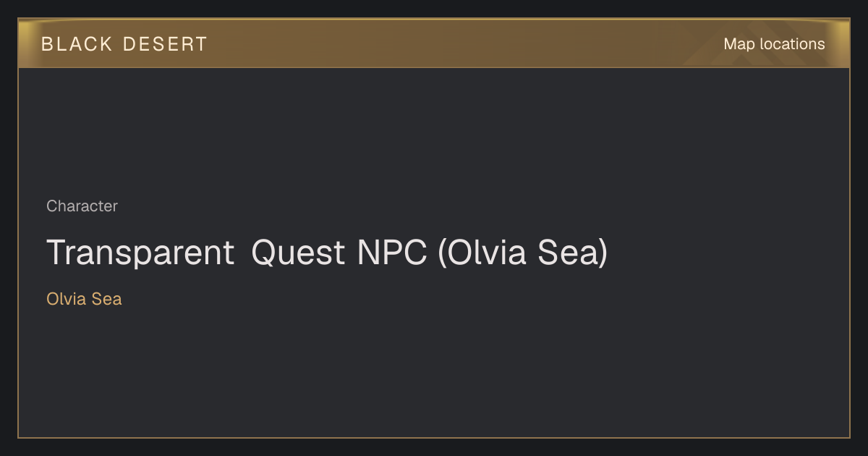Click the opening parenthesis before Olvia in the title
This screenshot has height=456, width=868.
442,253
